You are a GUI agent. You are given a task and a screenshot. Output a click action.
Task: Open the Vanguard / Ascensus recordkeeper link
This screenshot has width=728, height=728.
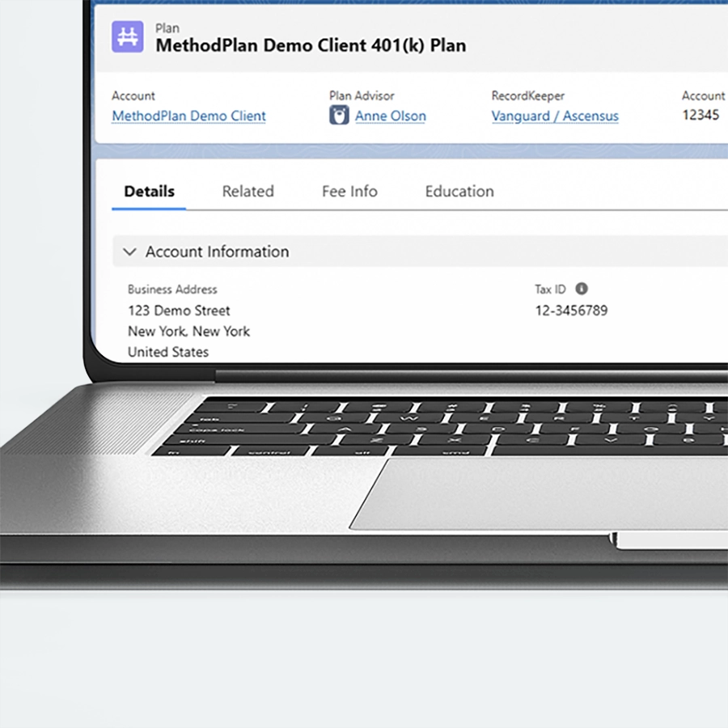555,116
